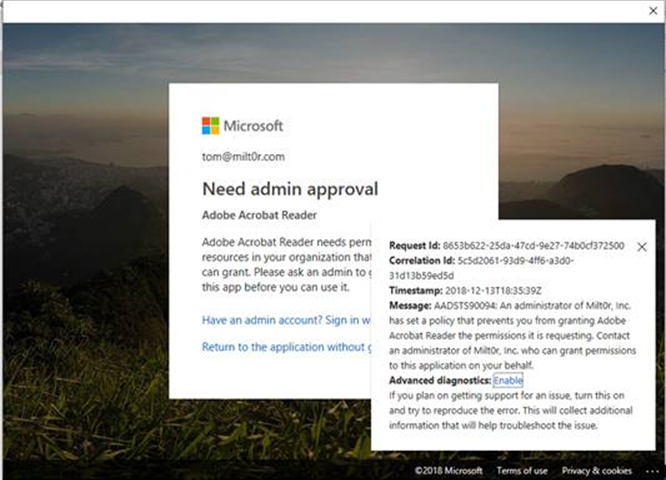Select the Timestamp value 2018-12-13T18:35:39Z
The image size is (666, 480).
tap(493, 291)
